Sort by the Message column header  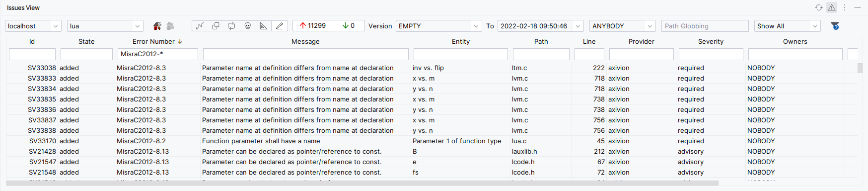305,41
